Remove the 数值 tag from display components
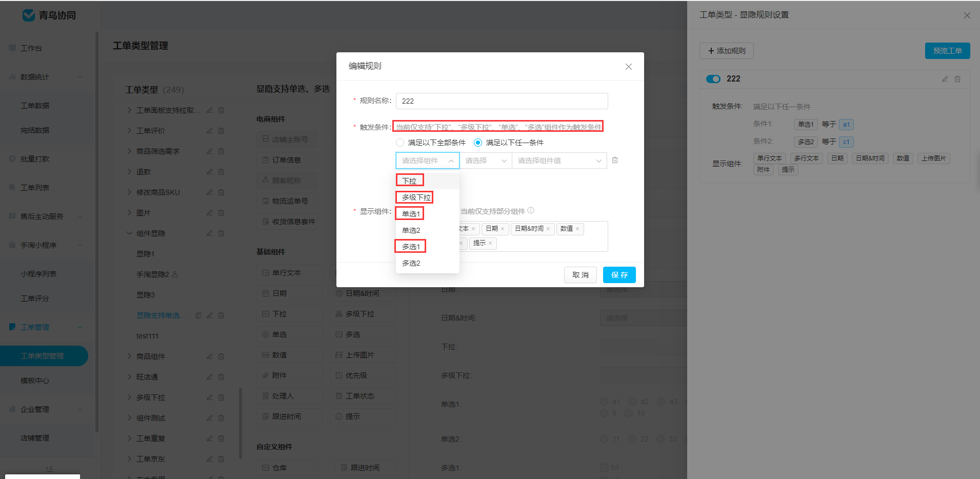The width and height of the screenshot is (980, 479). pyautogui.click(x=577, y=229)
